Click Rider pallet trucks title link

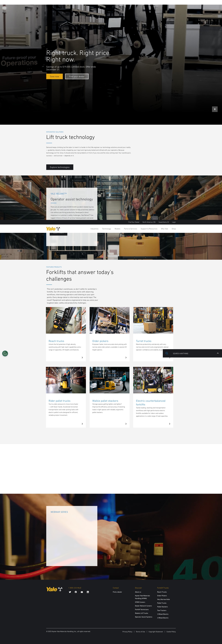click(x=59, y=401)
